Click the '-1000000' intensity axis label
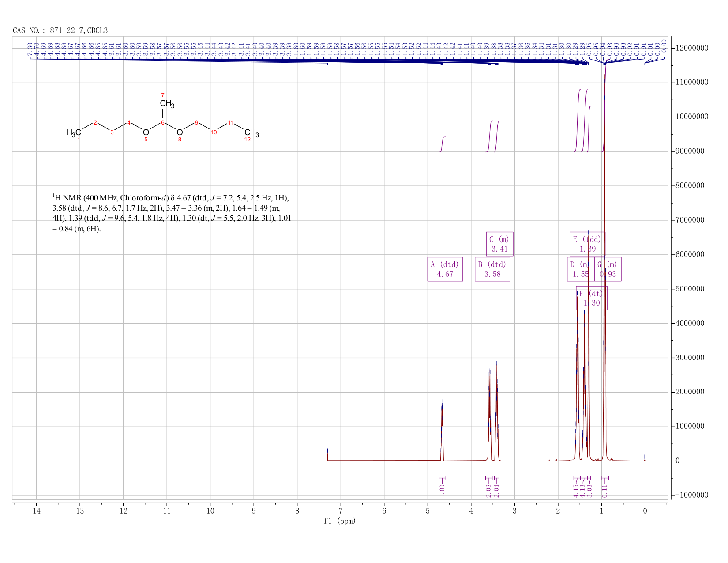This screenshot has width=728, height=563. 692,495
